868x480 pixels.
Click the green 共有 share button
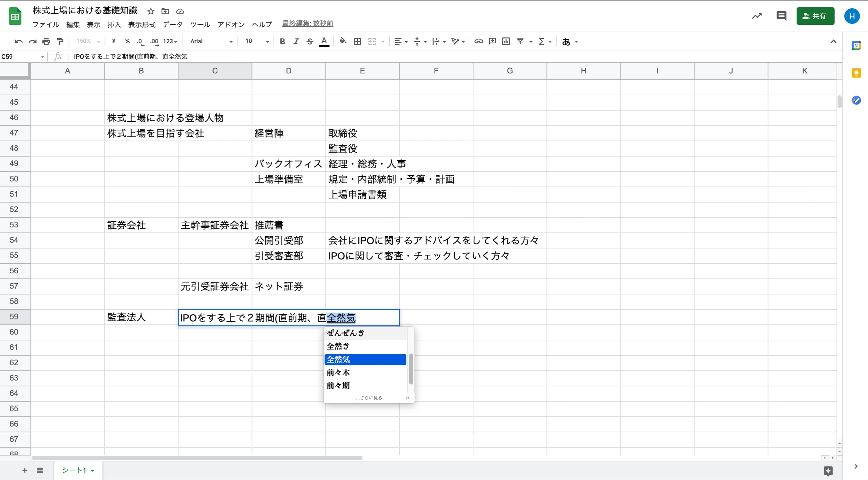click(x=815, y=16)
